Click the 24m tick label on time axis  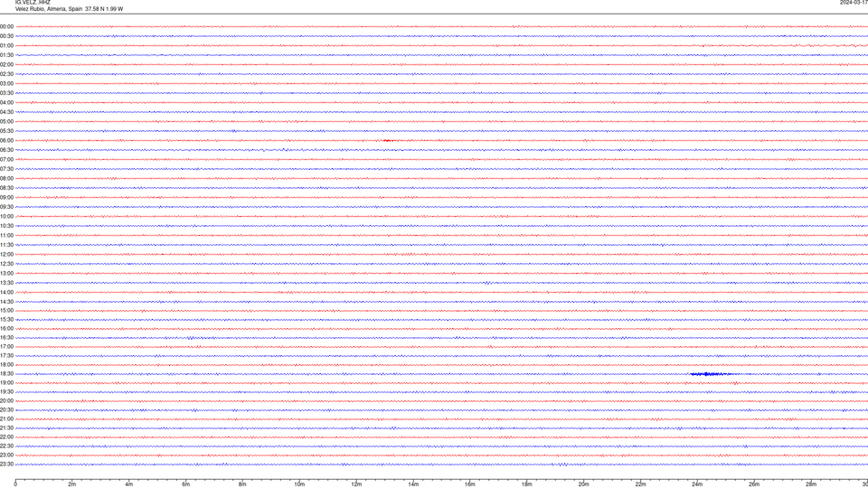click(x=697, y=484)
